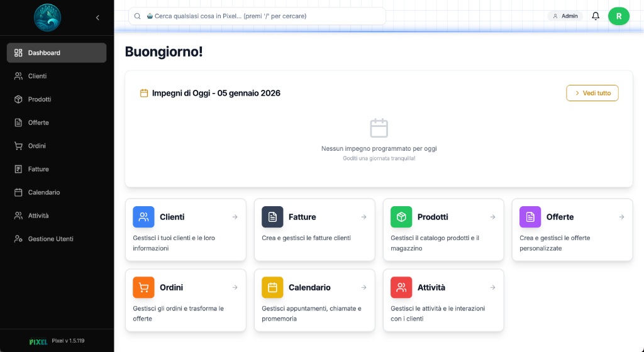
Task: Click the dark Fatture document icon
Action: tap(272, 217)
